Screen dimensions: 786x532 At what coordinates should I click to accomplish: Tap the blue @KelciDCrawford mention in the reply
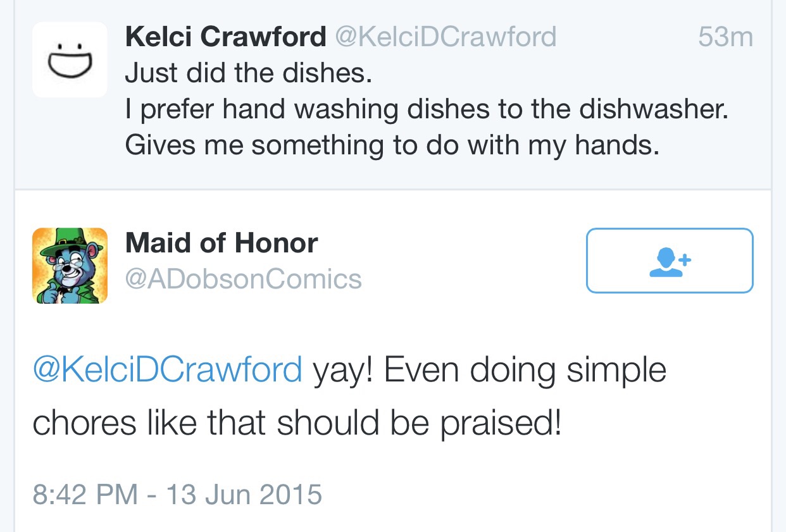click(x=167, y=371)
